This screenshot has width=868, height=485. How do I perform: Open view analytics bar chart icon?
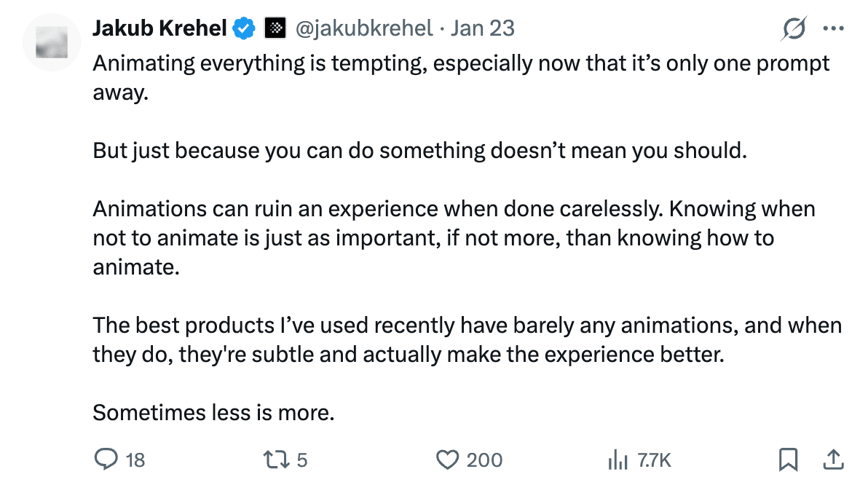coord(618,460)
